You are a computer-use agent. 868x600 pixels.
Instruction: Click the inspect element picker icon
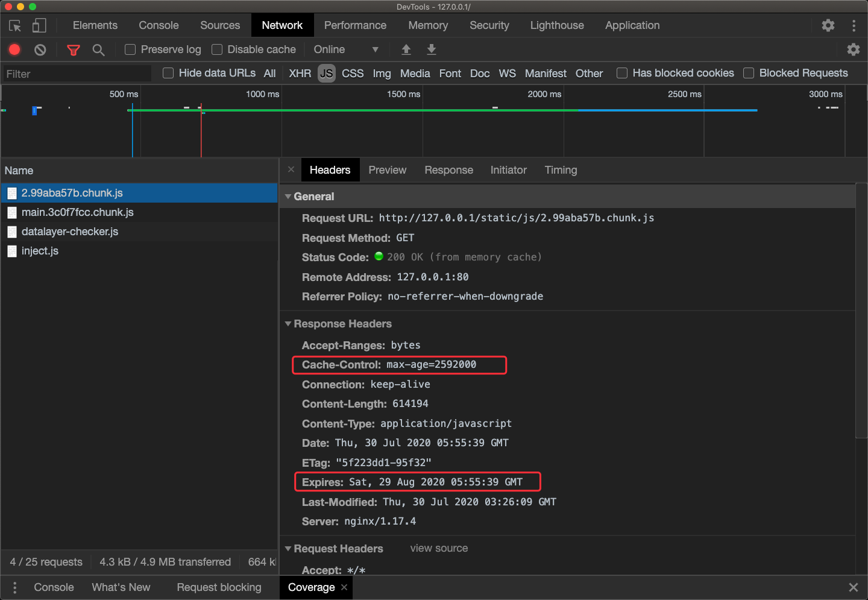(x=15, y=26)
